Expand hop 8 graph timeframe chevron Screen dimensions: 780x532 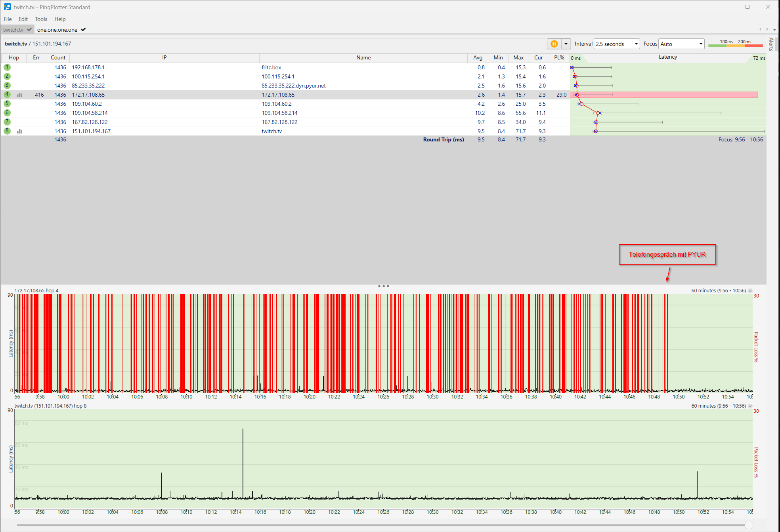point(750,406)
